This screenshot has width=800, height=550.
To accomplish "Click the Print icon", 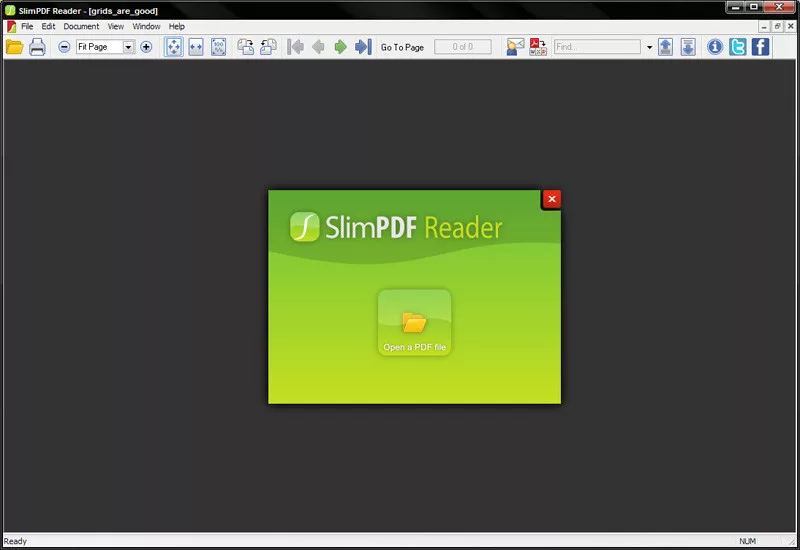I will (x=37, y=47).
